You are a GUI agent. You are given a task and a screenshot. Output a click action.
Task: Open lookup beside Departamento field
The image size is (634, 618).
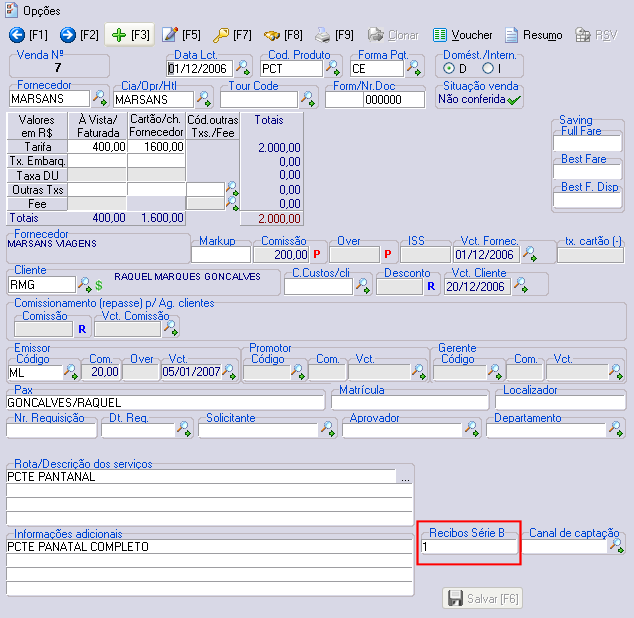coord(616,429)
